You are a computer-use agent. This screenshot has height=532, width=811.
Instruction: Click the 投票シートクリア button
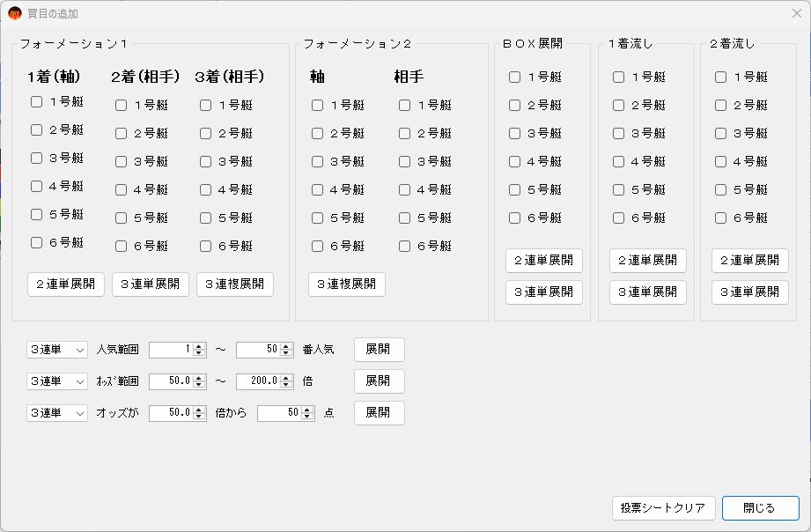[x=664, y=507]
